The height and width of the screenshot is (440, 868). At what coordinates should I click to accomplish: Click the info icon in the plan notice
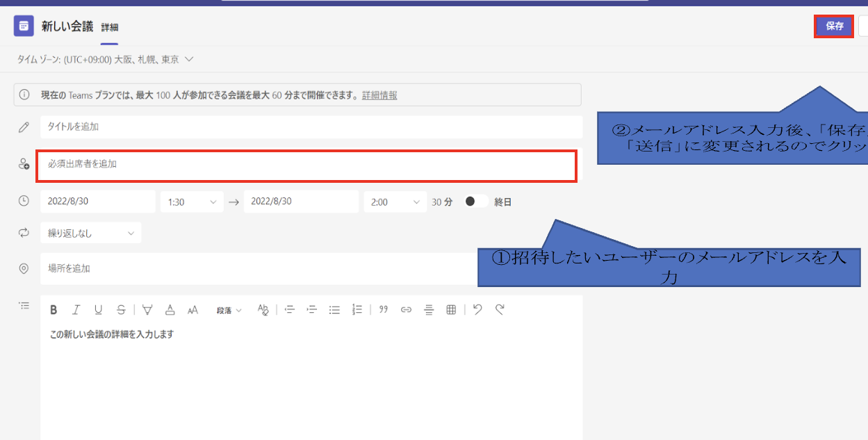(x=24, y=95)
